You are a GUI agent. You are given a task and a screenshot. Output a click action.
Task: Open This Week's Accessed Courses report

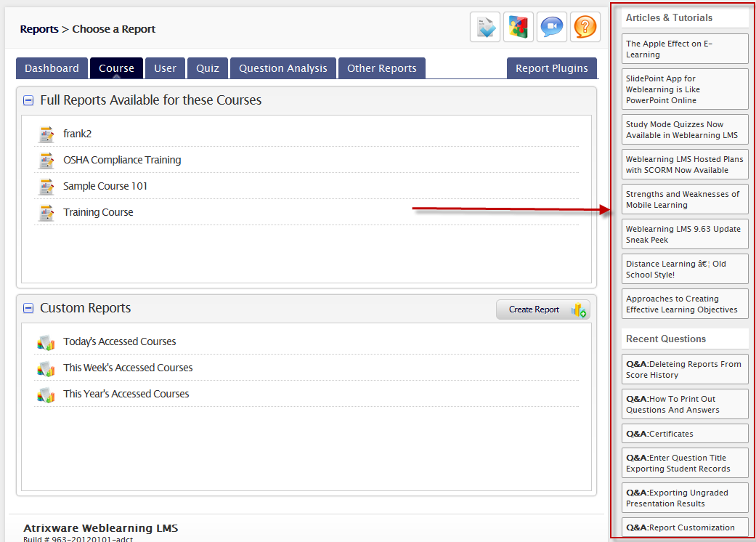click(x=128, y=368)
